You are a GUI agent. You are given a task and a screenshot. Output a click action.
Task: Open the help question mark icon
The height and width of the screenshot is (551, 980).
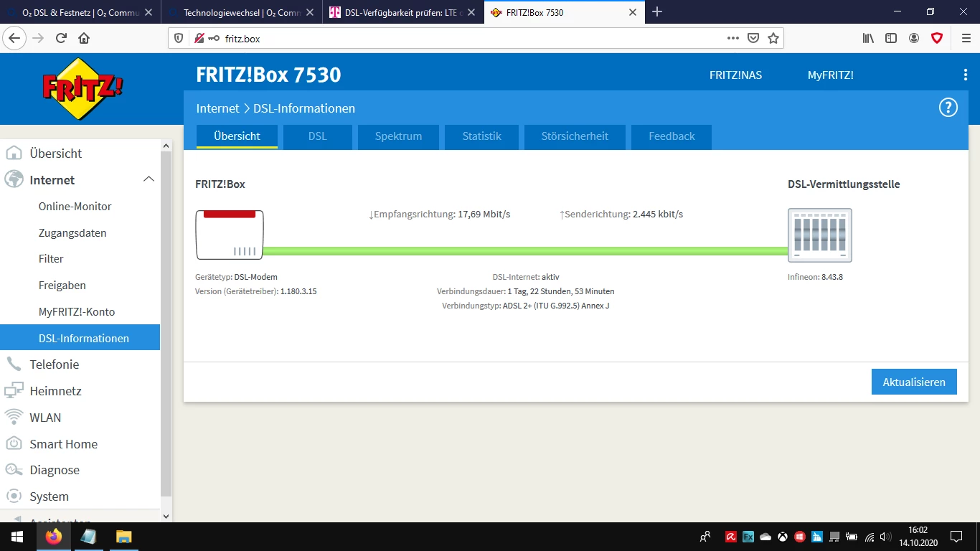tap(948, 108)
